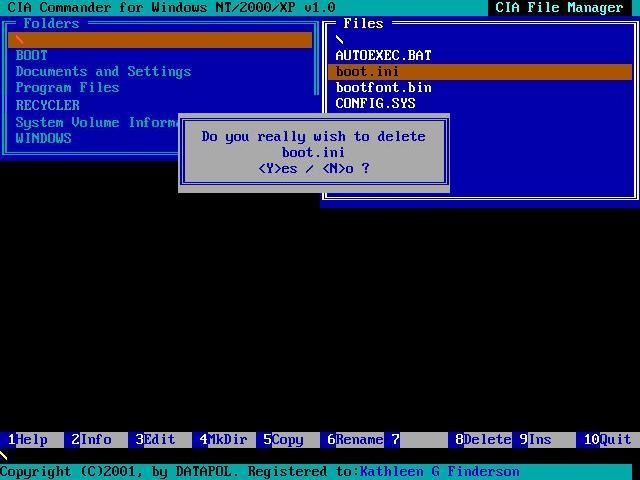This screenshot has height=480, width=640.
Task: Click the Files panel title
Action: 363,24
